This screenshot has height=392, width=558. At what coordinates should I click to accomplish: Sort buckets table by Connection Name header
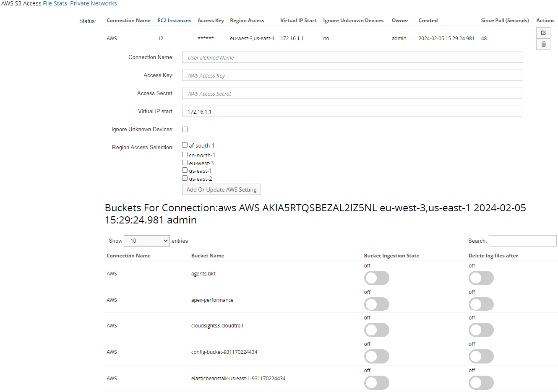pos(128,255)
